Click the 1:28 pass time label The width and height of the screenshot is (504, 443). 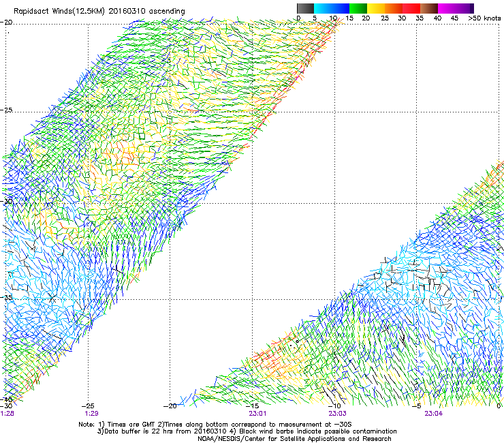[7, 414]
